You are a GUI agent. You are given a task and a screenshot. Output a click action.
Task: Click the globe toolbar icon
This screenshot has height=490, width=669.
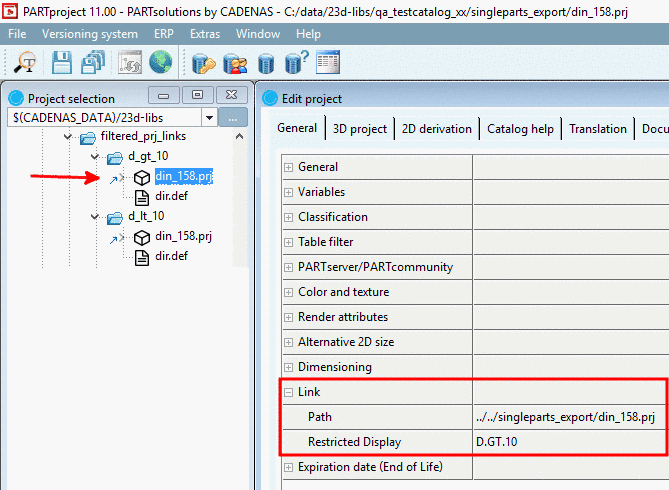(161, 62)
